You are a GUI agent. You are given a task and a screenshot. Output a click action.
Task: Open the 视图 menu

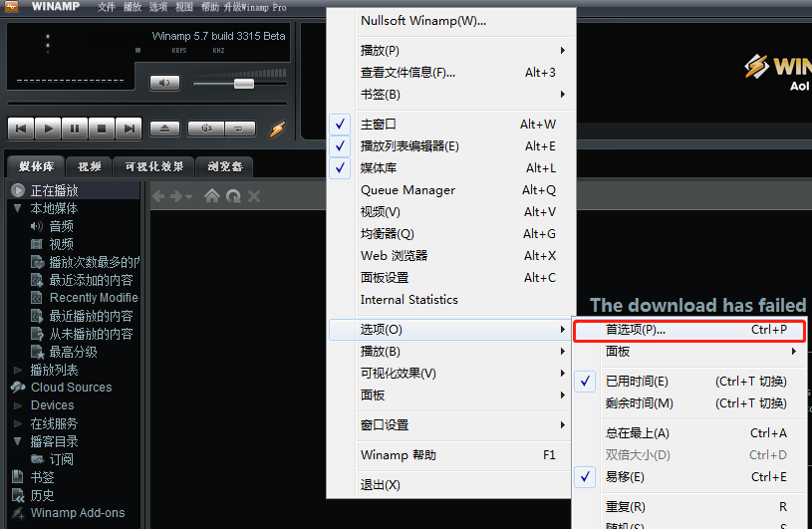point(184,7)
